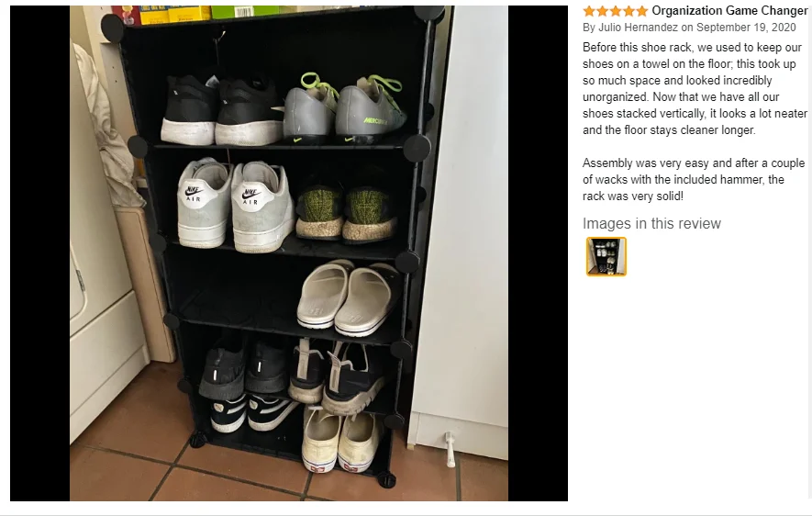Open the 'Organization Game Changer' review title

point(729,10)
